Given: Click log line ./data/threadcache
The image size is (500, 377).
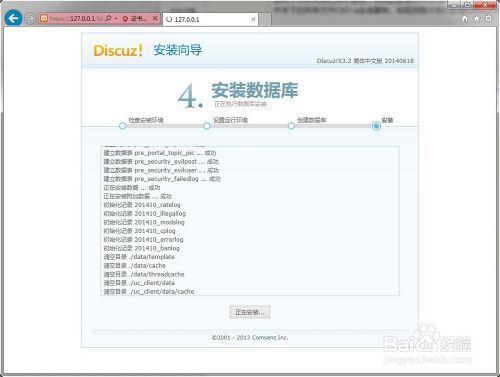Looking at the screenshot, I should (x=144, y=274).
